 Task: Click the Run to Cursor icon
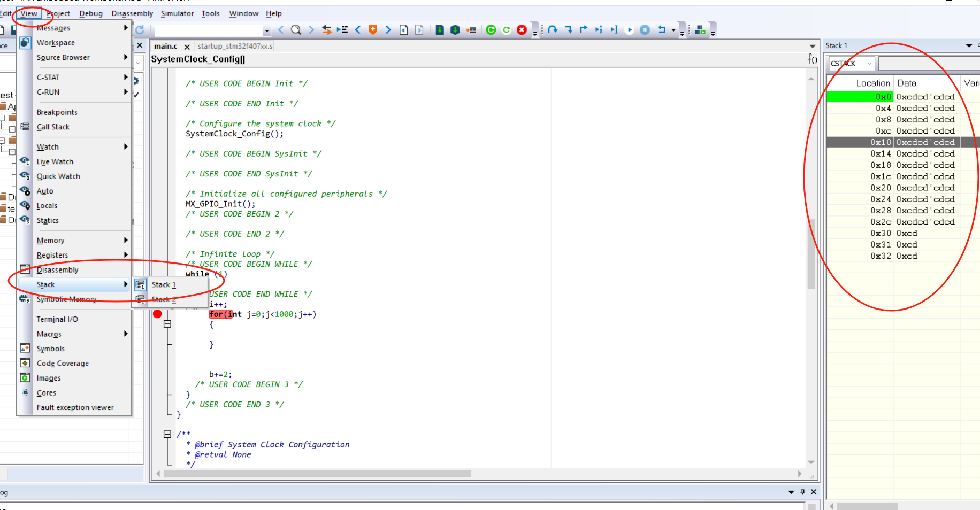[x=614, y=30]
